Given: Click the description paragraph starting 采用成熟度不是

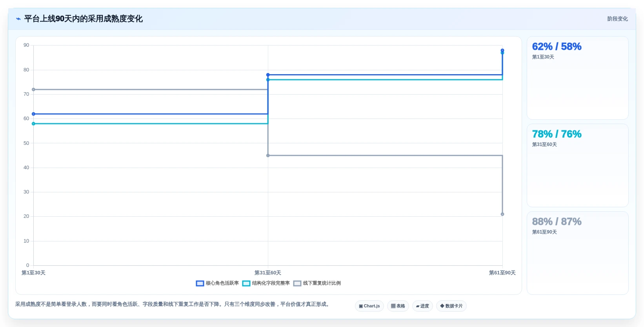Looking at the screenshot, I should coord(173,305).
